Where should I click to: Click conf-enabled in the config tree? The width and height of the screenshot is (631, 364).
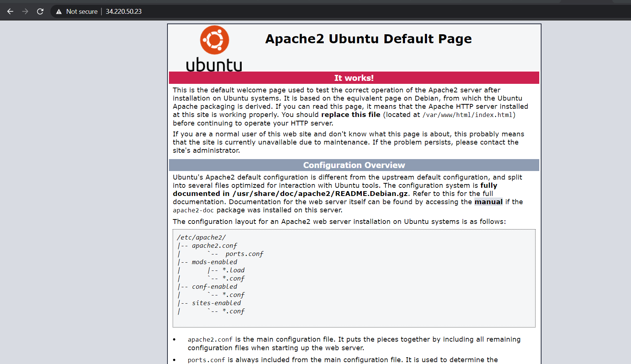click(x=214, y=287)
